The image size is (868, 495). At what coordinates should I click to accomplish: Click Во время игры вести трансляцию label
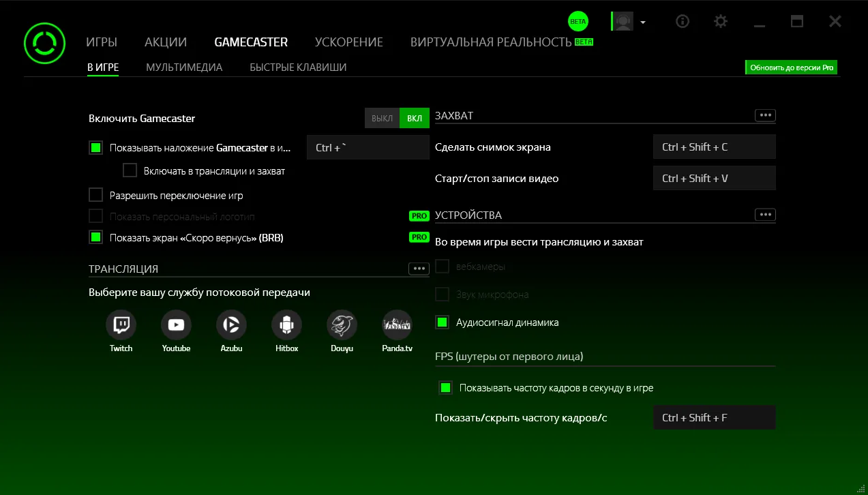tap(539, 242)
